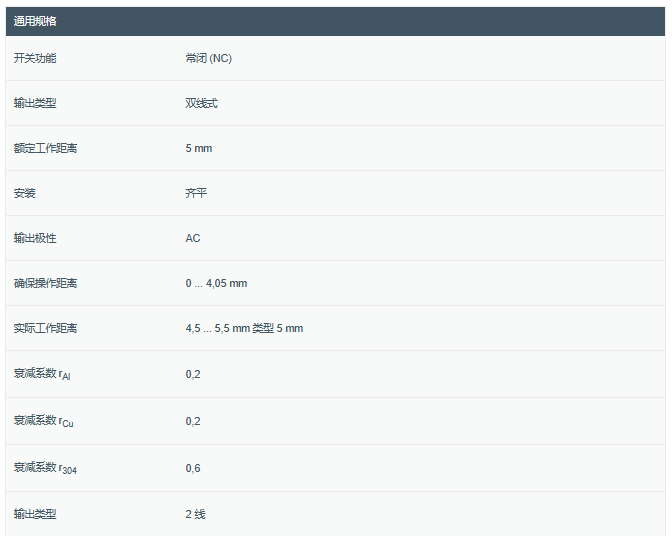The height and width of the screenshot is (536, 672).
Task: Select the 0,6 value for r304
Action: coord(193,468)
